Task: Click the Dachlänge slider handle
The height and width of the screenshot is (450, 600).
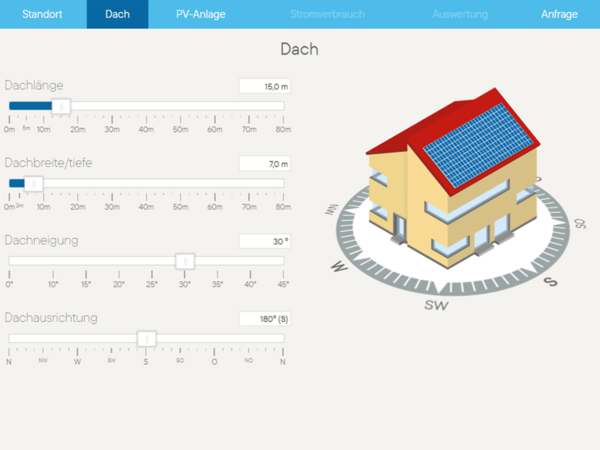Action: point(61,106)
